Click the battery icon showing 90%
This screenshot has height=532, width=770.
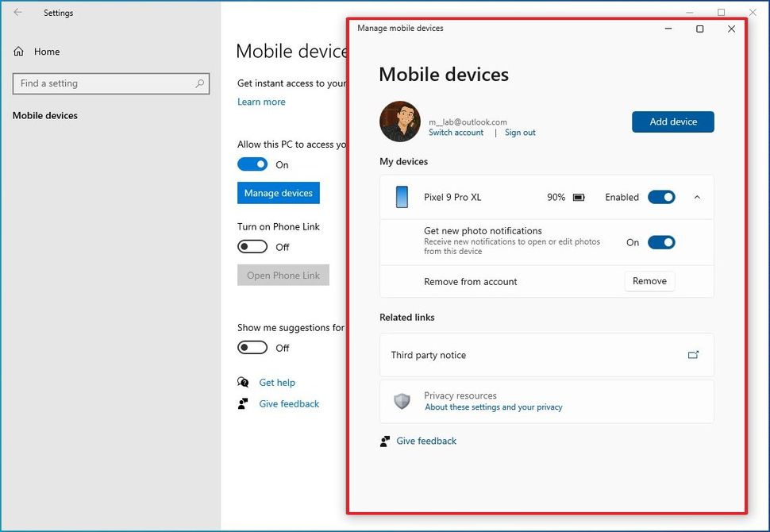(579, 197)
